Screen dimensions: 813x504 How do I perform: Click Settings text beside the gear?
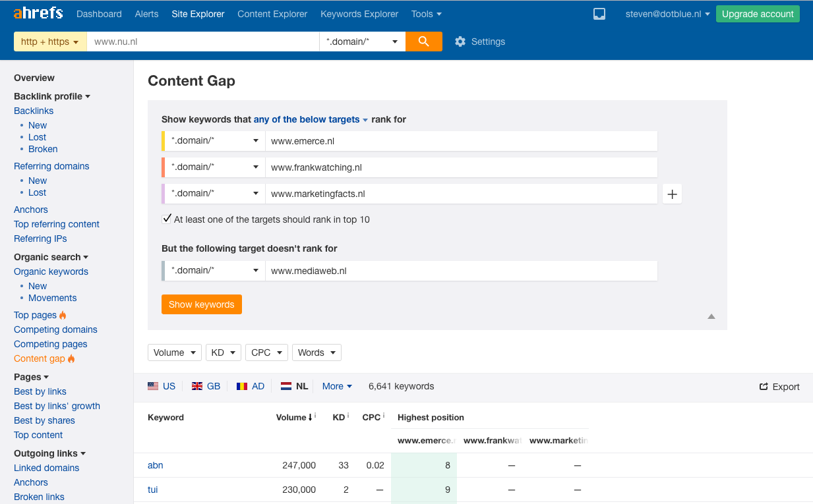click(x=488, y=42)
